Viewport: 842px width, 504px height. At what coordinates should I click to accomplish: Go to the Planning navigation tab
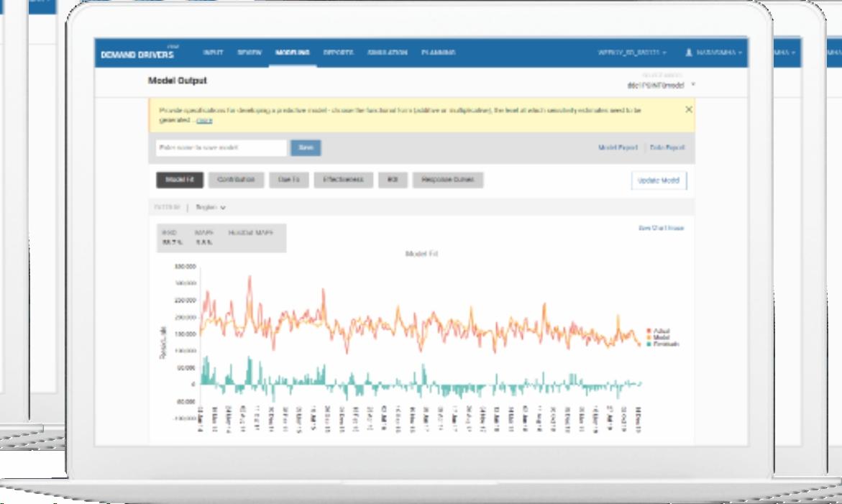tap(438, 52)
